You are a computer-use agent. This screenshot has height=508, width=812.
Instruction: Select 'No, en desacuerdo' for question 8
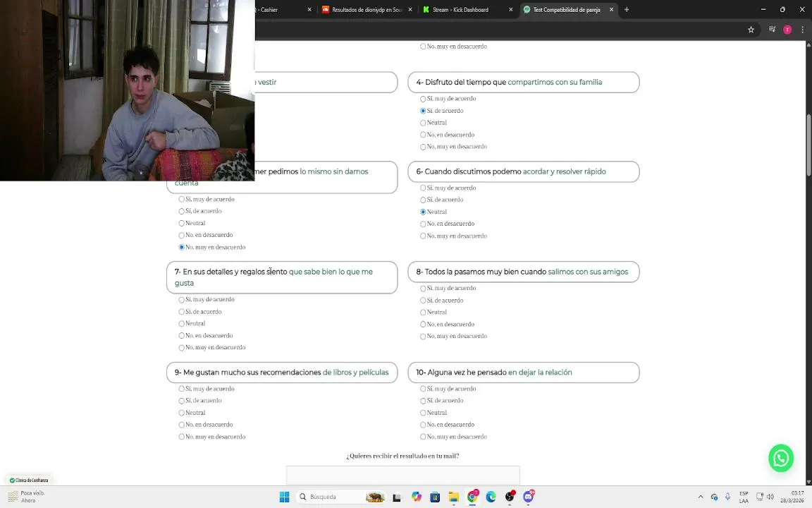[423, 325]
